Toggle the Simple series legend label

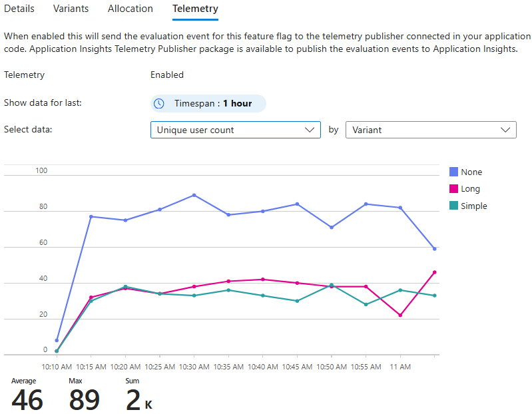click(474, 206)
